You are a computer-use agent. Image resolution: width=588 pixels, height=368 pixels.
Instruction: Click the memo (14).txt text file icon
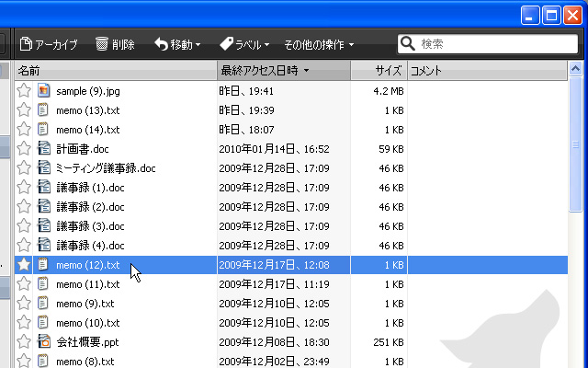pyautogui.click(x=43, y=129)
